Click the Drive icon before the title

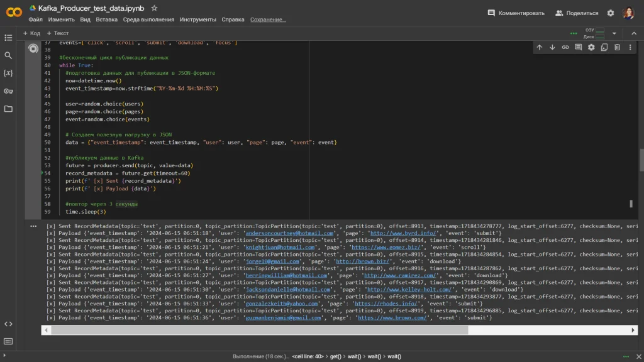(x=33, y=8)
